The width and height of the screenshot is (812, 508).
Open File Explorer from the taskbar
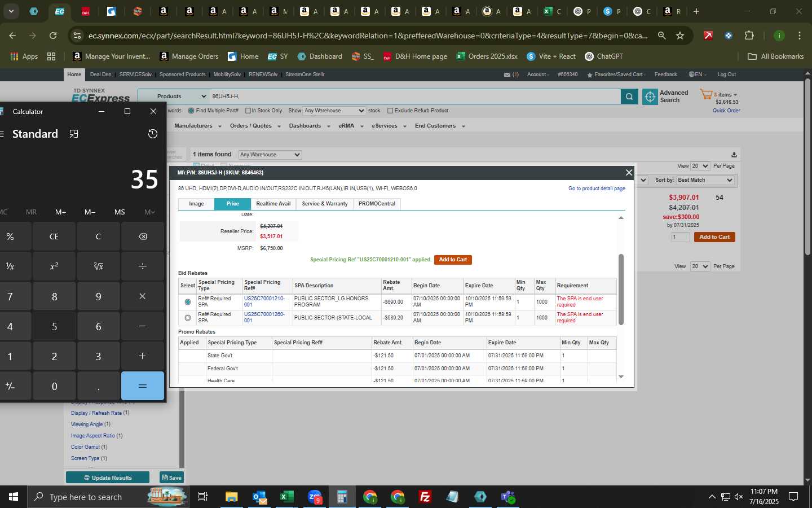pyautogui.click(x=232, y=497)
